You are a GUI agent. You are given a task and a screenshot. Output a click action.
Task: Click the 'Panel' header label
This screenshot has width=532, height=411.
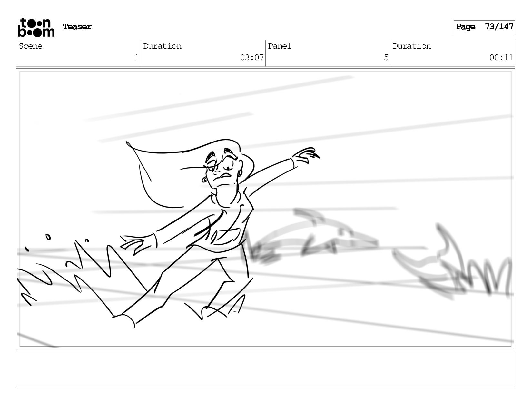(x=280, y=46)
